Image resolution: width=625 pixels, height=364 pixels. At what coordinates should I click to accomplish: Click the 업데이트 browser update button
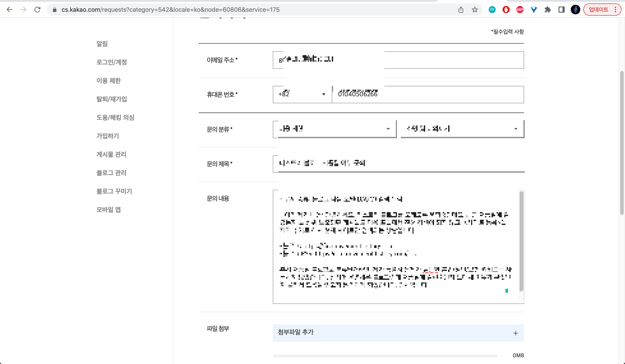[599, 10]
